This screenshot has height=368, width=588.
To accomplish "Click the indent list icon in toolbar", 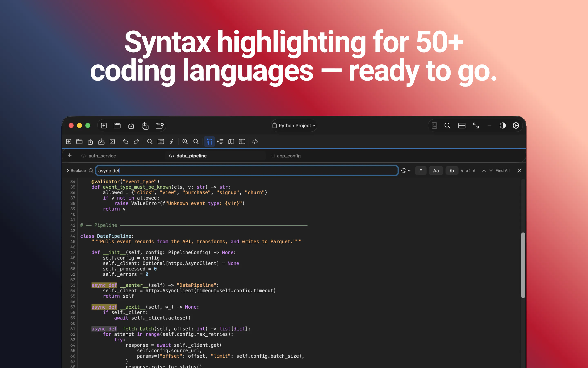I will (x=220, y=141).
